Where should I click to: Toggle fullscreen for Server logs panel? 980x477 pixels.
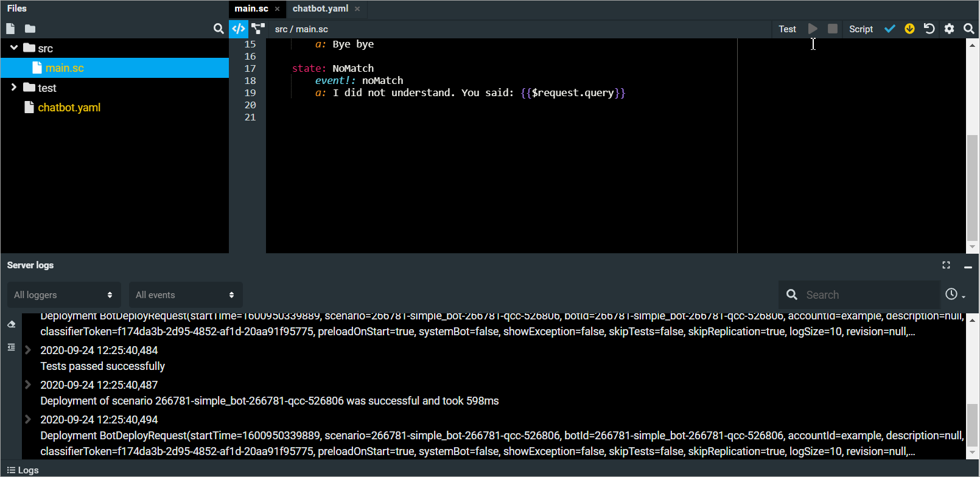(x=946, y=265)
